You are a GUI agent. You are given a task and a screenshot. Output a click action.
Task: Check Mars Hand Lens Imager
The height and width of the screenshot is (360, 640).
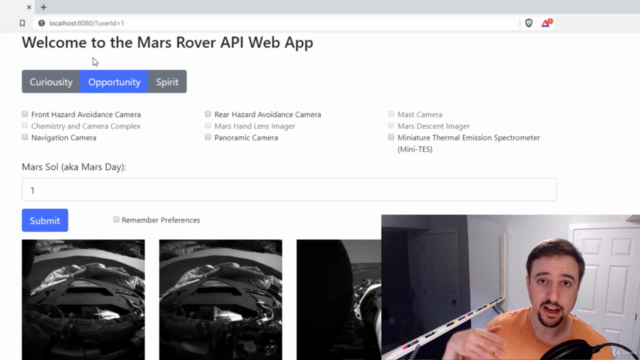click(208, 125)
